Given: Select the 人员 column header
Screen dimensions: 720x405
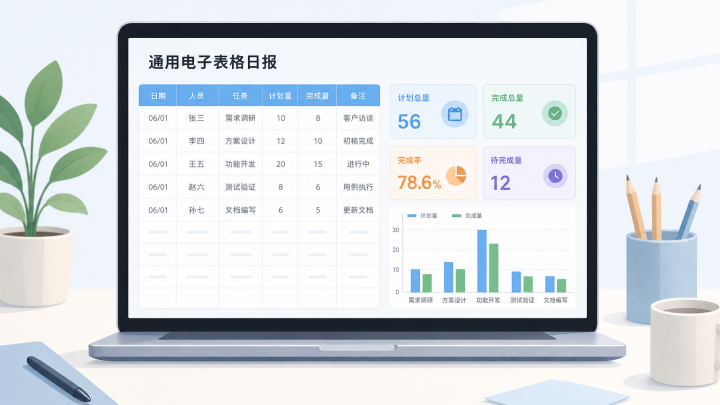Looking at the screenshot, I should (197, 96).
